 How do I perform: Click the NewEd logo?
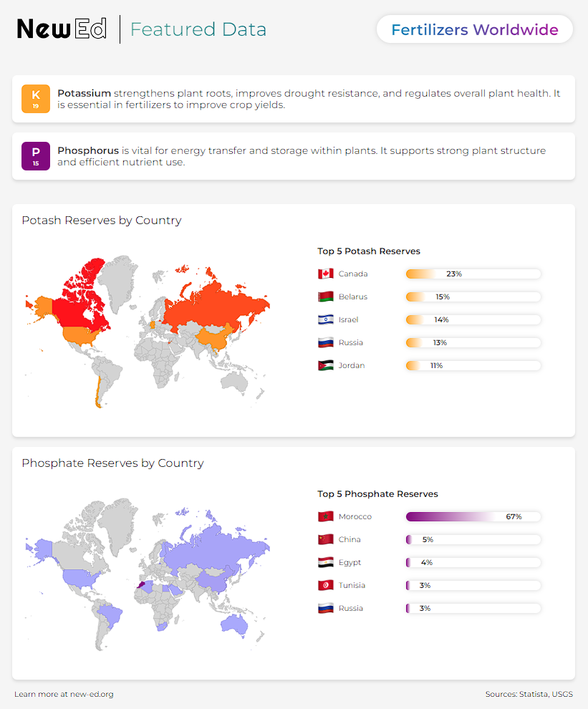62,29
